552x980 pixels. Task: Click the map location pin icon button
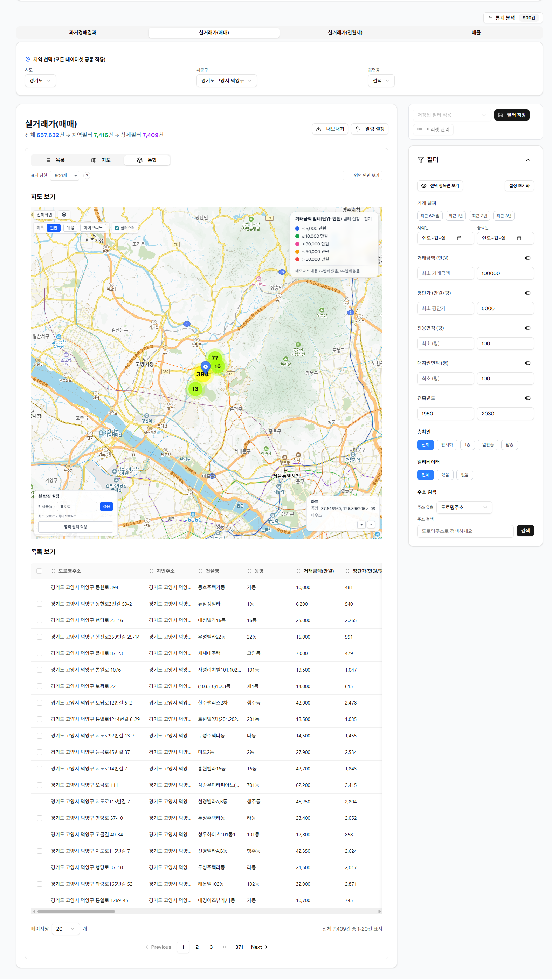64,215
